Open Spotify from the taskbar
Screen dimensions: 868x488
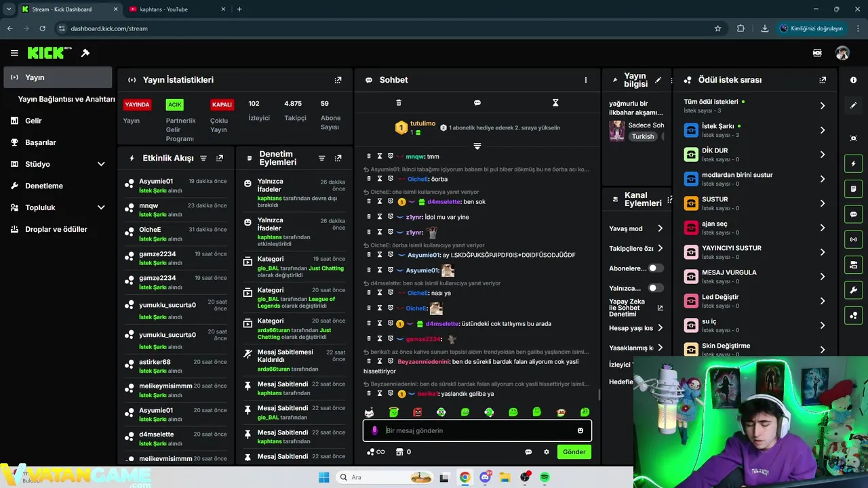pos(545,477)
